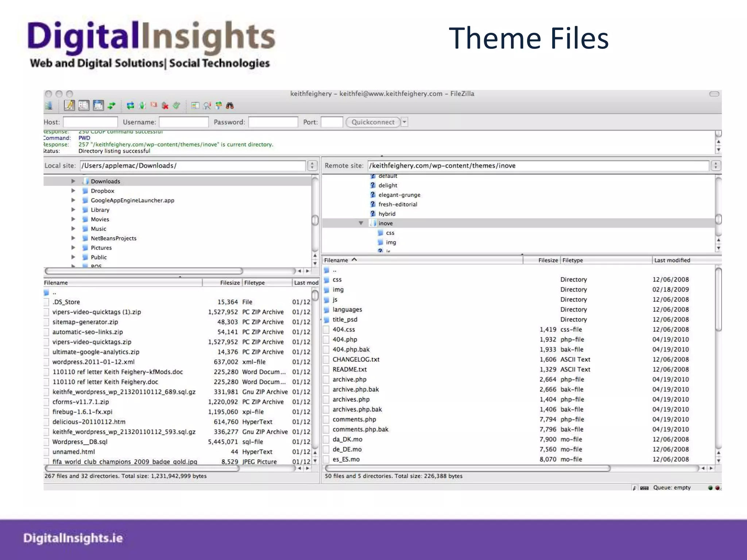Open the filename filters icon

click(x=195, y=106)
